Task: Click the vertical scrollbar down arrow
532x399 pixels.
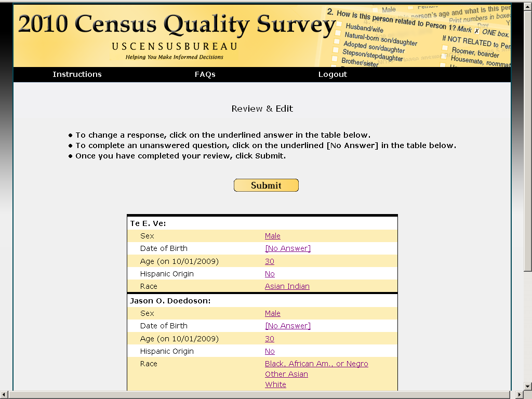Action: 528,386
